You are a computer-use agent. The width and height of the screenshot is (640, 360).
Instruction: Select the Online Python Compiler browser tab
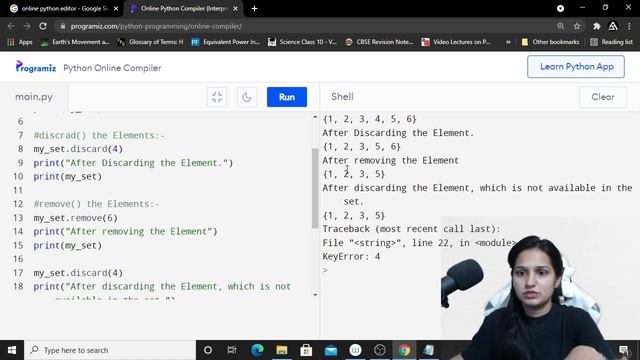click(184, 9)
